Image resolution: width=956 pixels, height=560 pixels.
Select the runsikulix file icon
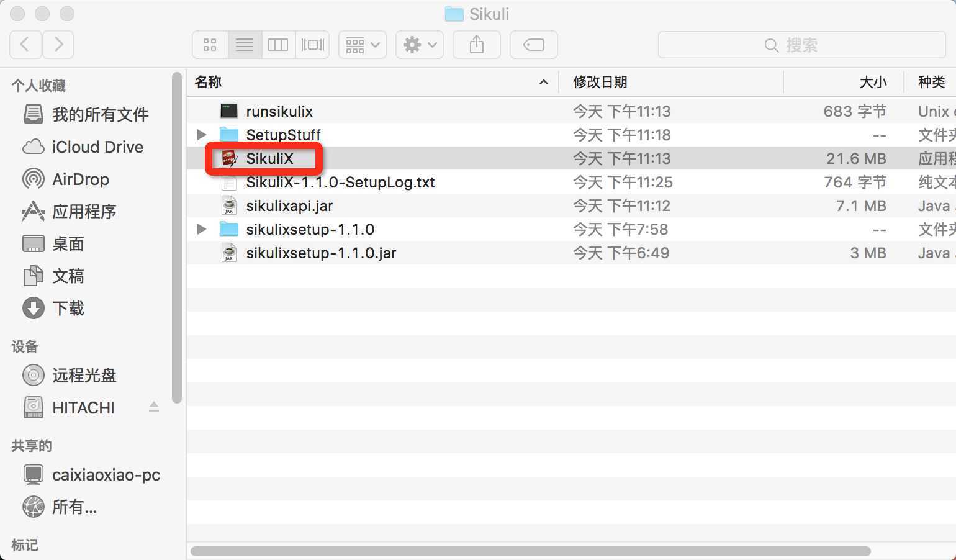[x=229, y=111]
